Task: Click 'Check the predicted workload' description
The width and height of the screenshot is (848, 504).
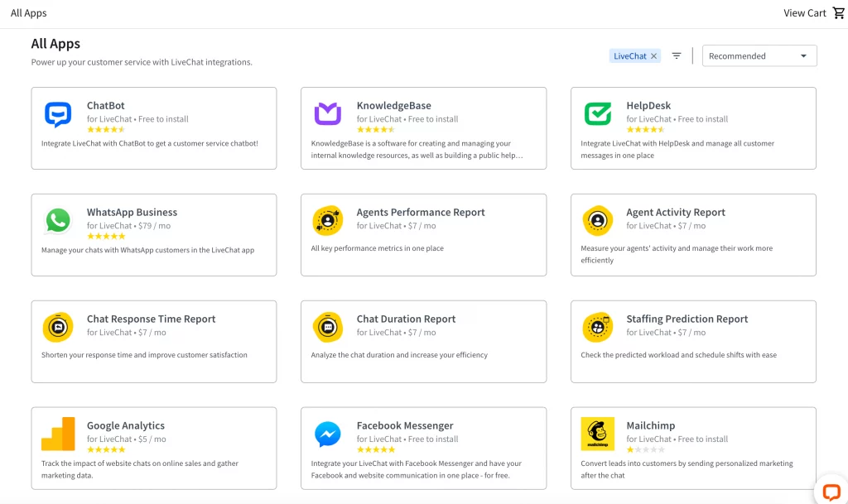Action: 679,355
